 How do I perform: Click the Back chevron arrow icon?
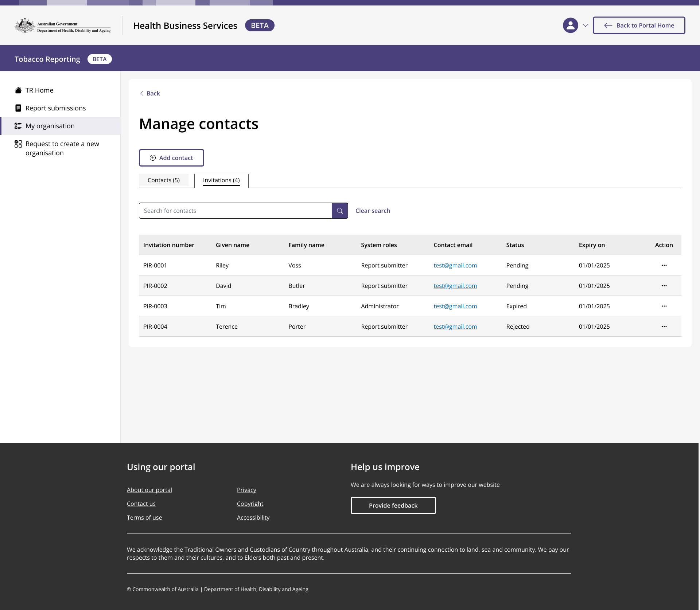pos(142,93)
